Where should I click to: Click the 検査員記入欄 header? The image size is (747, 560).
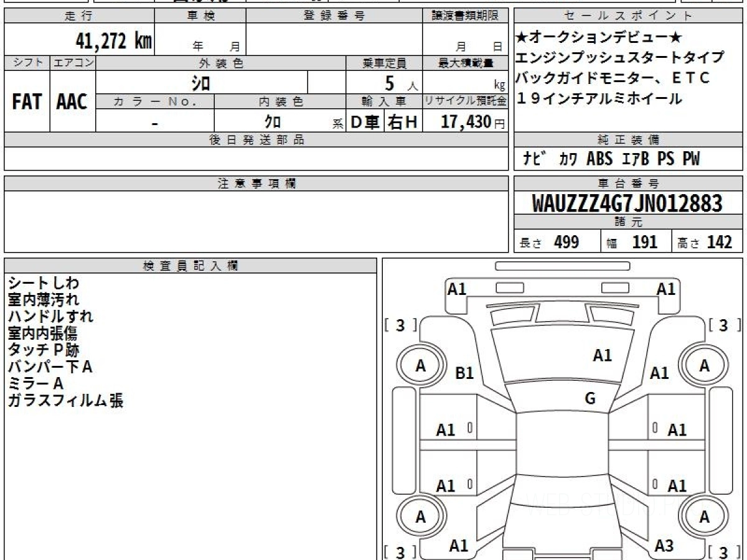pos(190,266)
